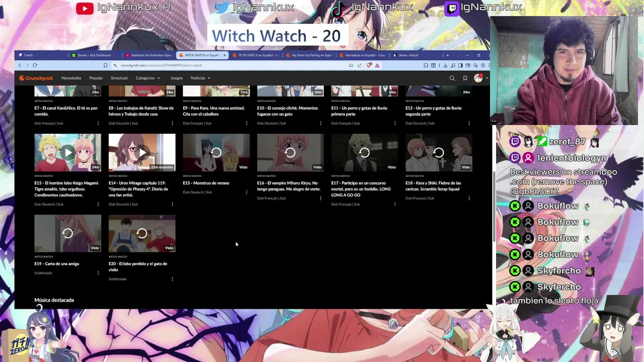
Task: Expand the Categorías dropdown
Action: 147,78
